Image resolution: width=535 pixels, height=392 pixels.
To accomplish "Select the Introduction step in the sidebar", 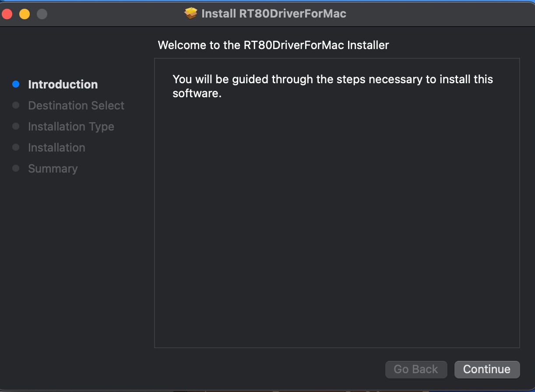I will [63, 84].
